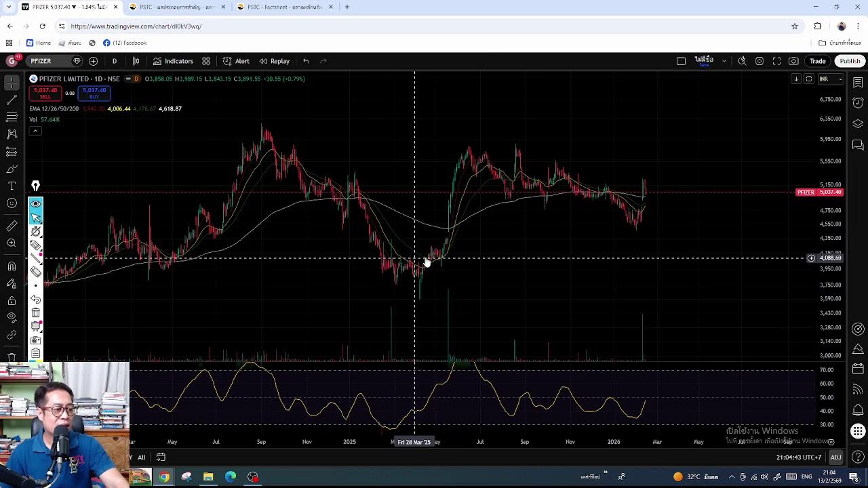Open the D timeframe interval selector
This screenshot has height=488, width=868.
pyautogui.click(x=114, y=61)
